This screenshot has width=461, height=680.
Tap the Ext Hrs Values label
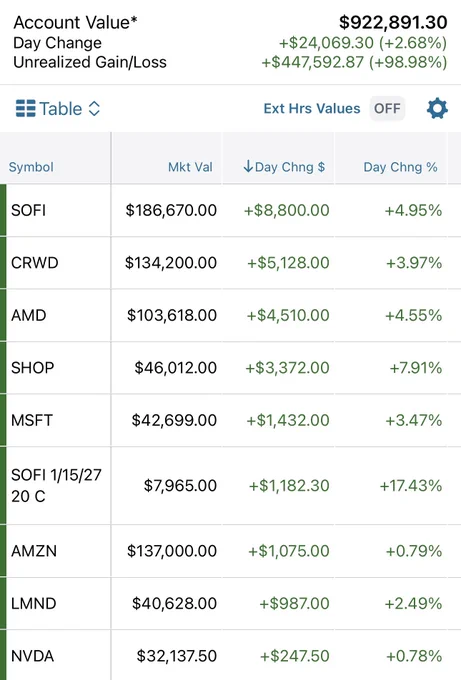coord(312,108)
